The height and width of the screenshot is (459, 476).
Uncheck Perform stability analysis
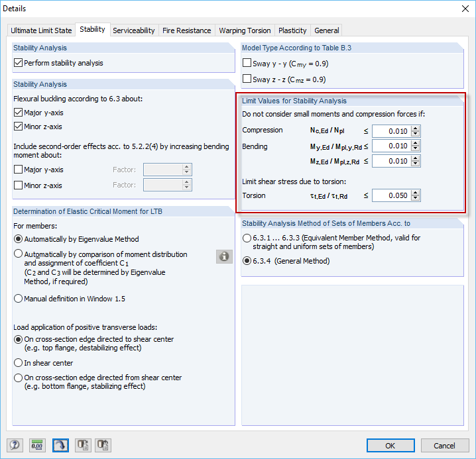[18, 63]
